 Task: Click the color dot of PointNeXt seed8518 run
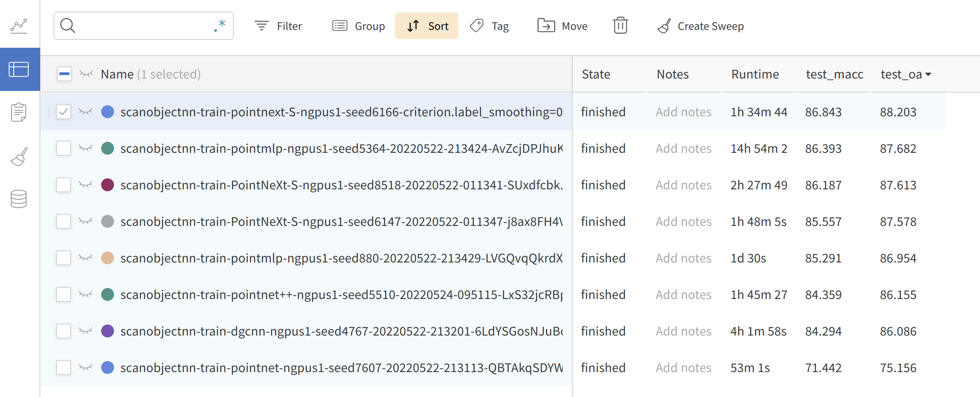108,185
